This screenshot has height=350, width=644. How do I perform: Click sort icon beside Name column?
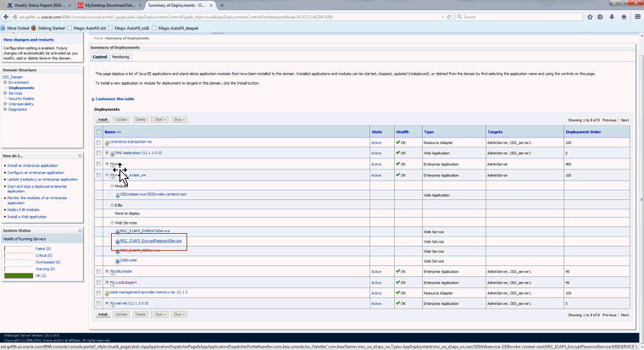click(119, 132)
